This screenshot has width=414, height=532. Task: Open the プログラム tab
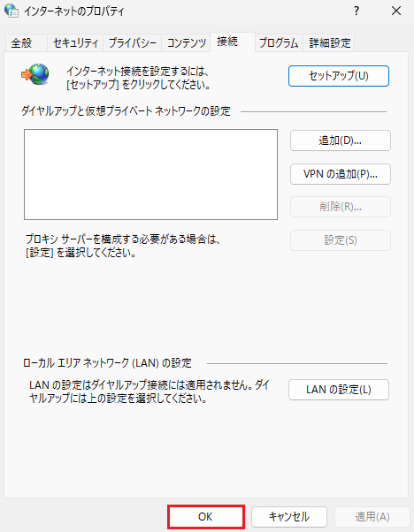pos(279,43)
